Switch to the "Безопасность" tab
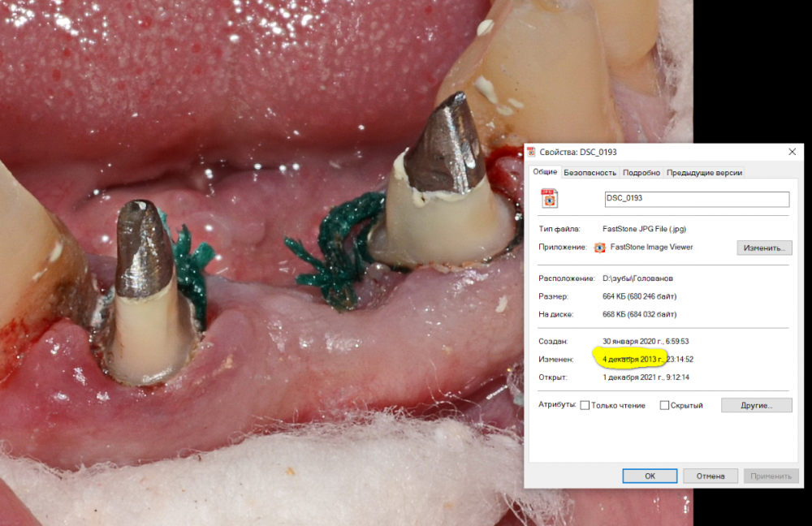 pos(590,172)
